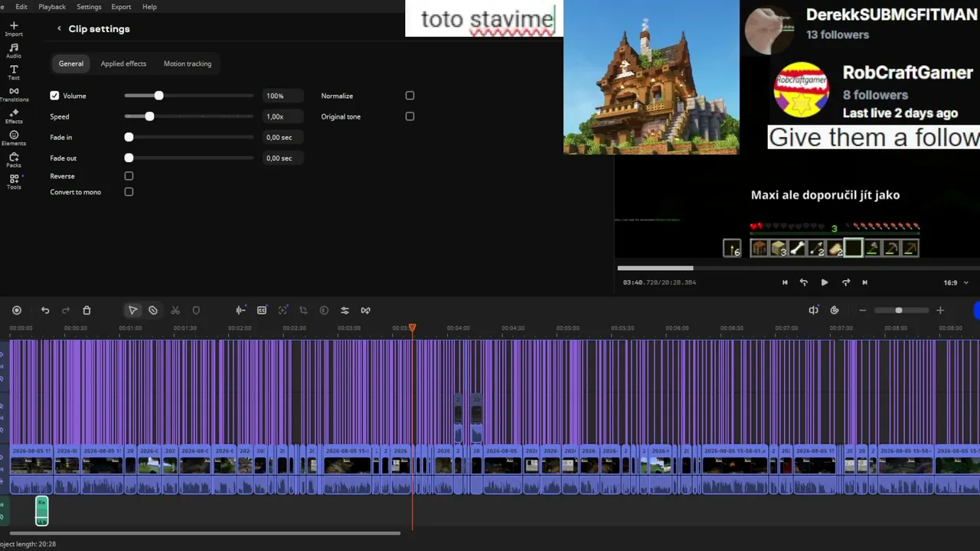Open the Playback menu
980x551 pixels.
[x=52, y=7]
